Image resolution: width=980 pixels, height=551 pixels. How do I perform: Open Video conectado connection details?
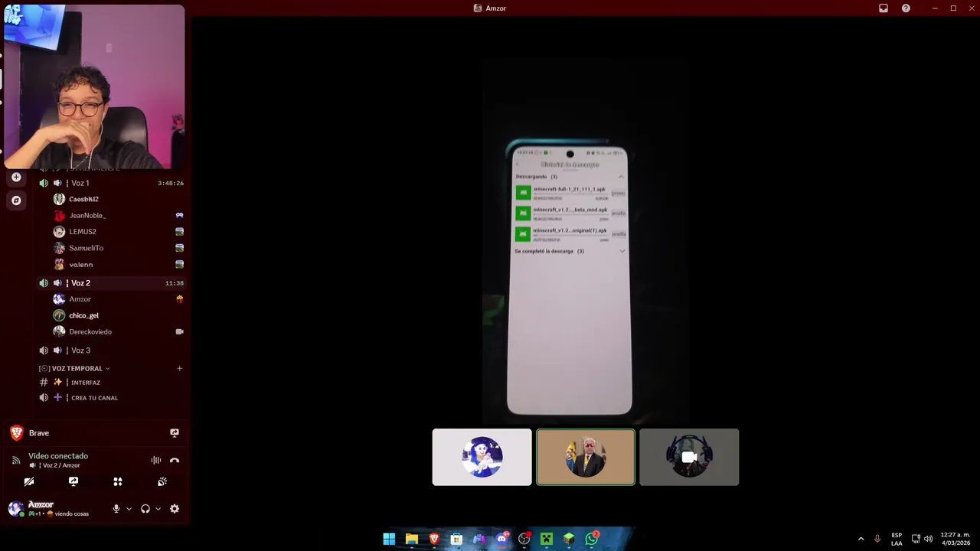click(x=58, y=456)
